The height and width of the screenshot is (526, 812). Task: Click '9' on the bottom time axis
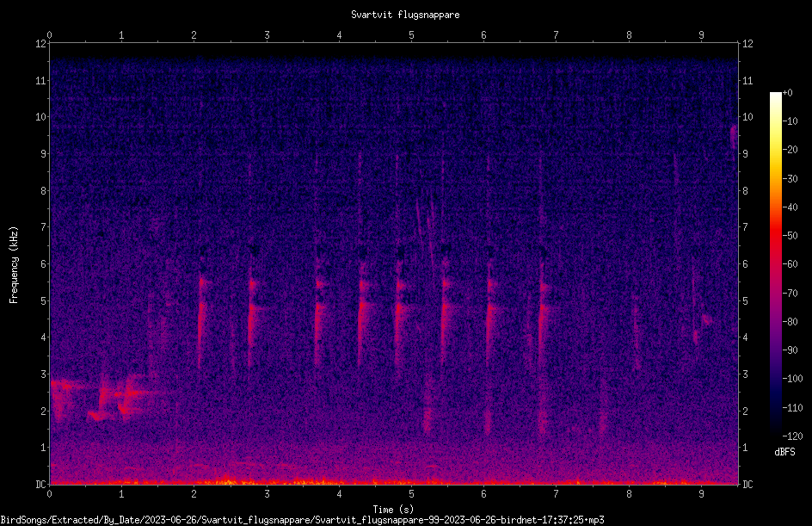[701, 494]
